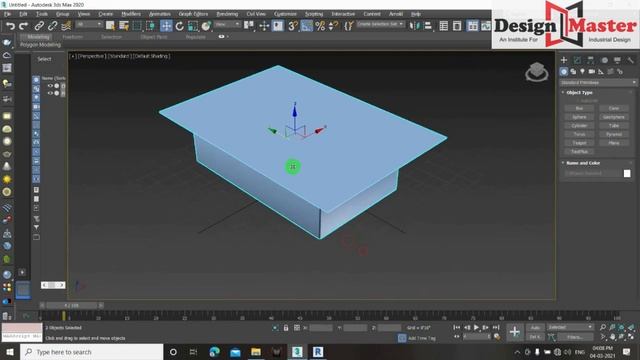This screenshot has width=640, height=360.
Task: Activate the Select and Link tool
Action: point(39,26)
